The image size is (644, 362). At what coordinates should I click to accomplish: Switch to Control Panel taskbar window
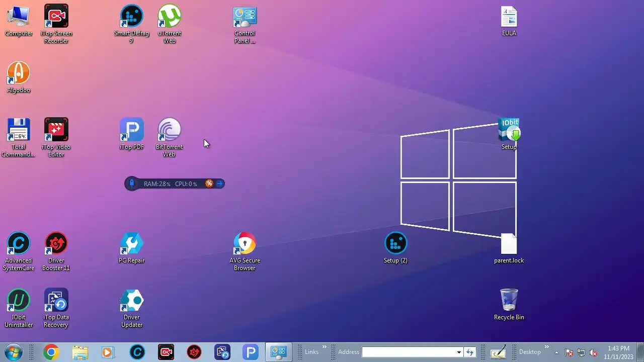point(279,352)
